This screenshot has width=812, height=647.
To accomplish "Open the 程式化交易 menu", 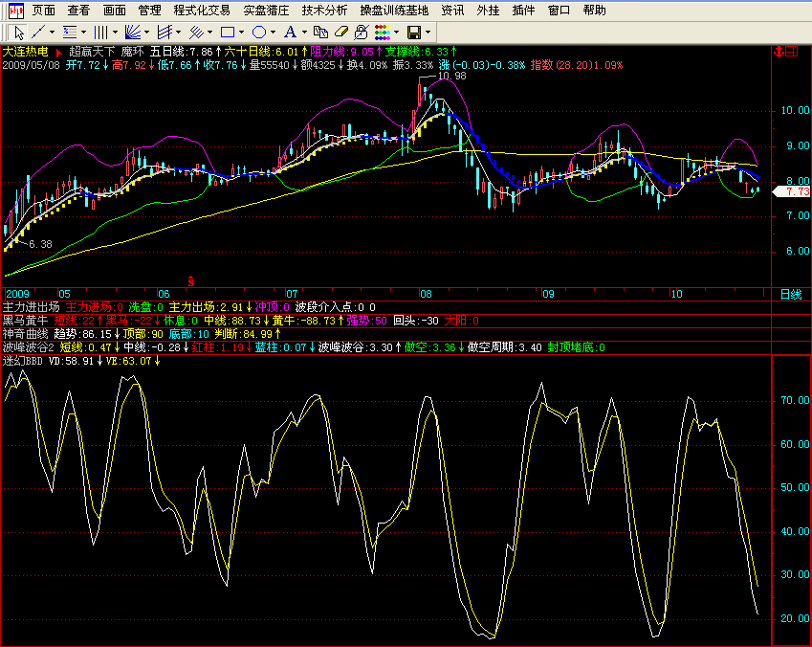I will coord(202,10).
